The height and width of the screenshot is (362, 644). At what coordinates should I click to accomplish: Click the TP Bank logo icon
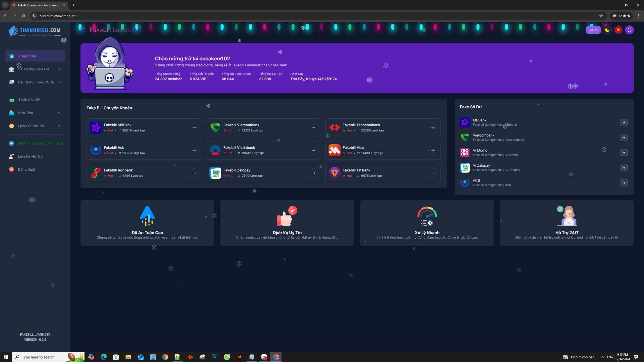pos(334,173)
